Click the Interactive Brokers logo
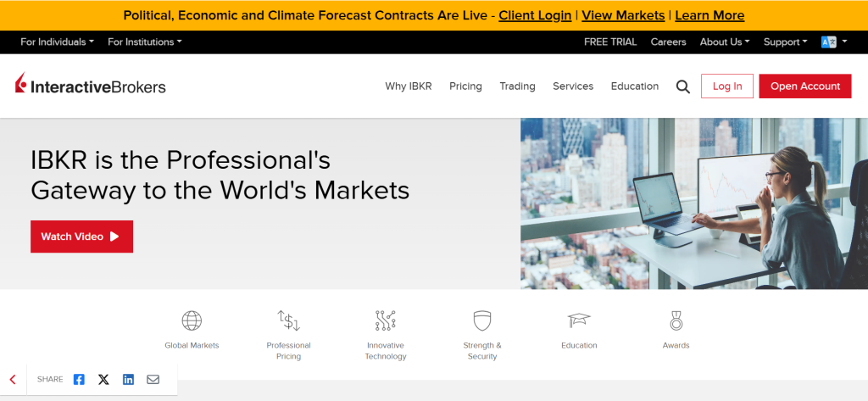868x401 pixels. click(x=90, y=84)
